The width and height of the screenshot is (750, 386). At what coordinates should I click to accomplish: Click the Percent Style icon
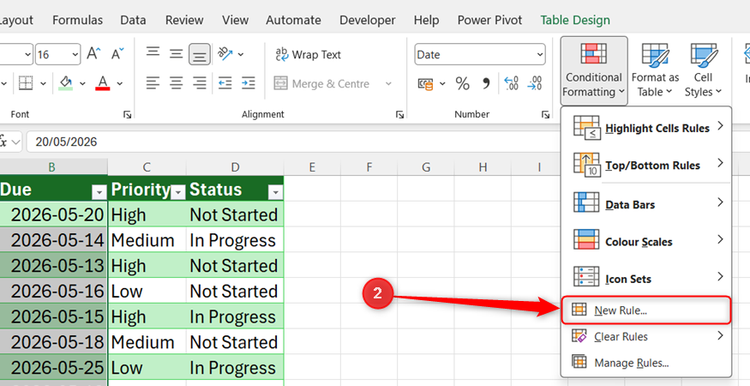point(462,84)
